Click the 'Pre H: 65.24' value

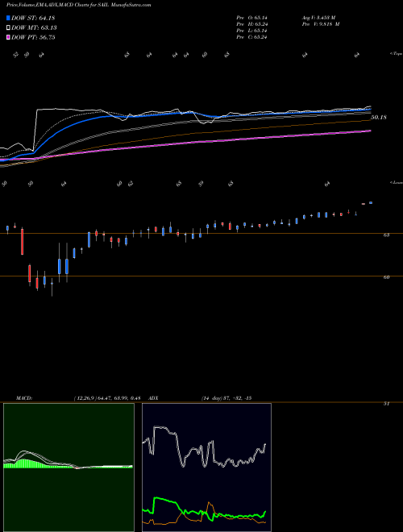click(x=251, y=24)
